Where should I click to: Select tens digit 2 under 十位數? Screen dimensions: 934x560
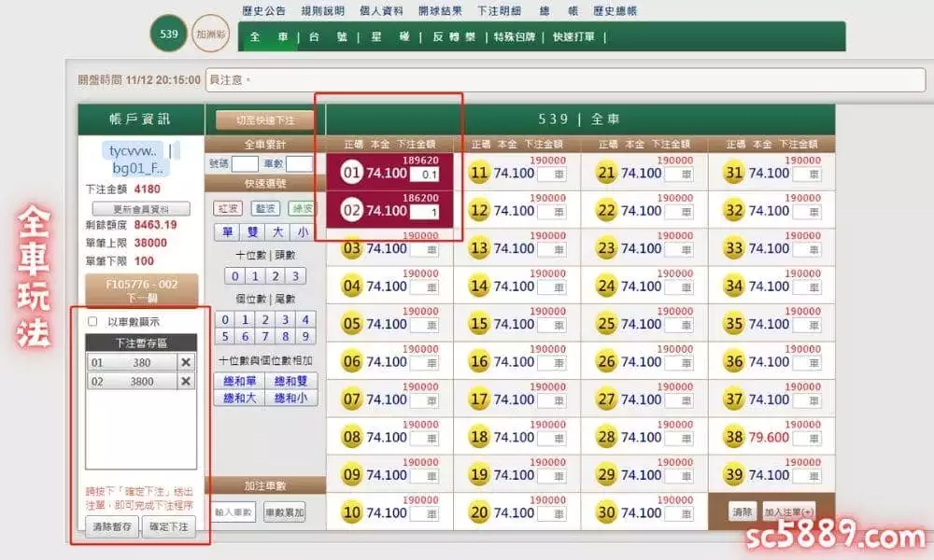[276, 276]
